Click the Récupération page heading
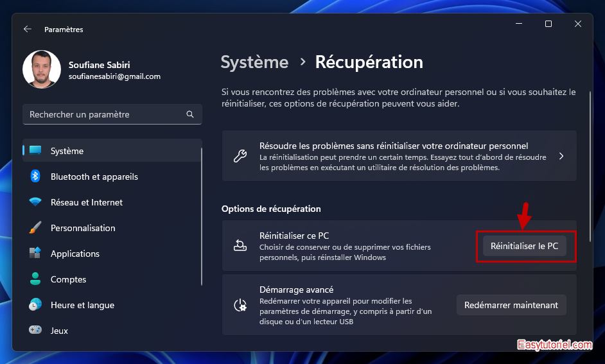 click(x=369, y=62)
